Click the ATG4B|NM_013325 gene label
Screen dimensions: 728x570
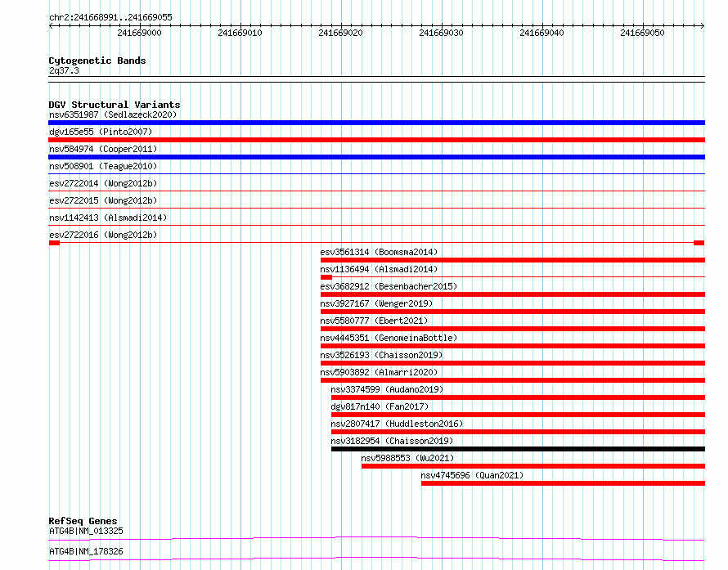coord(87,531)
